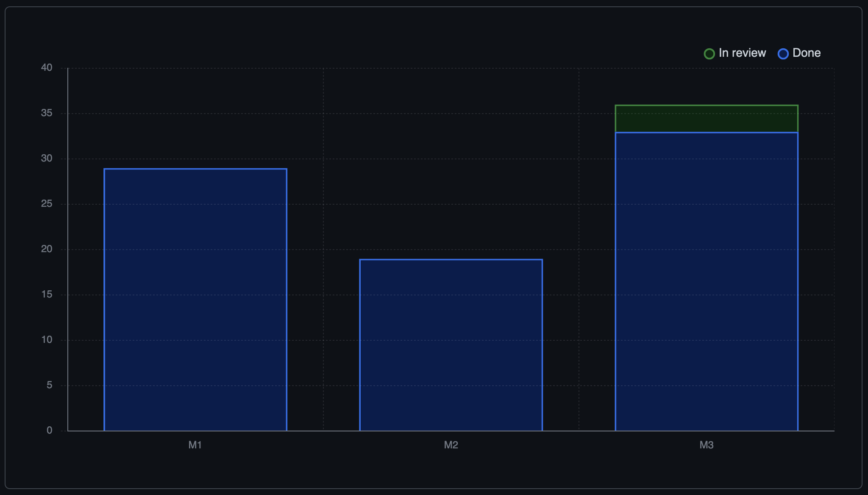Click the 40 y-axis value
This screenshot has height=495, width=868.
pos(47,67)
